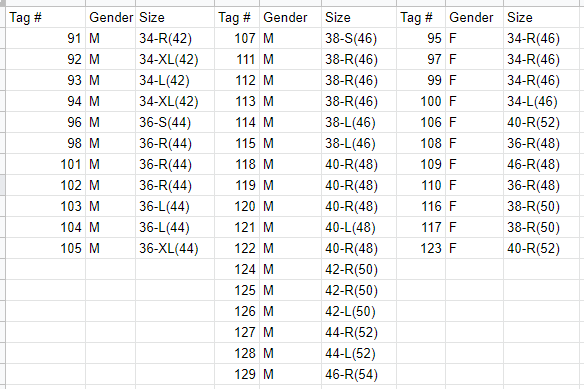Screen dimensions: 584x389
Task: Select the gender cell M for tag 96
Action: [111, 122]
